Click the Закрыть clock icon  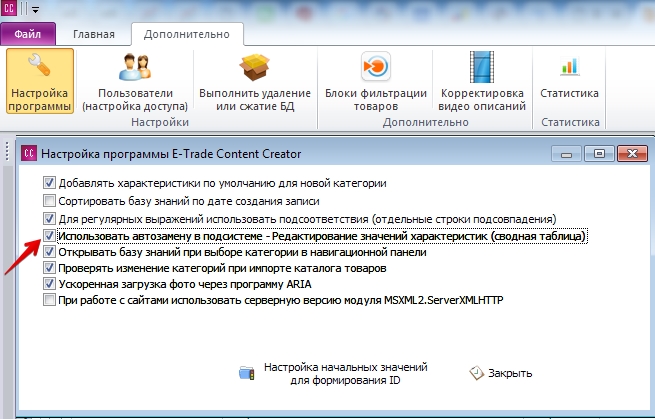[x=476, y=373]
